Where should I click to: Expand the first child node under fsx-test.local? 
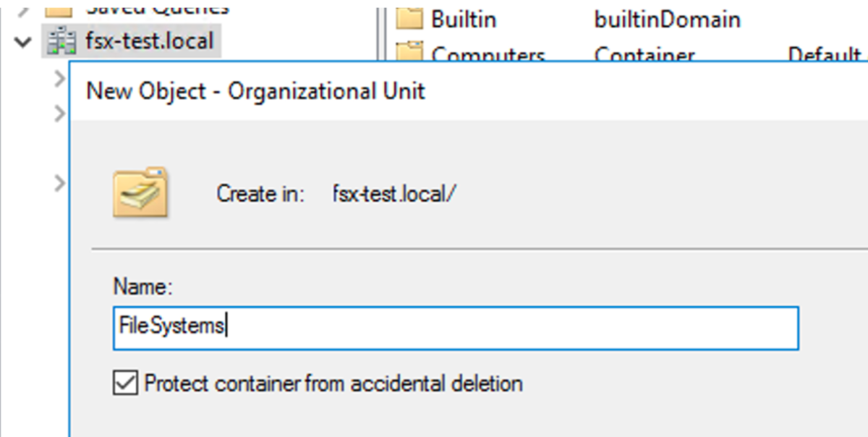pos(60,78)
